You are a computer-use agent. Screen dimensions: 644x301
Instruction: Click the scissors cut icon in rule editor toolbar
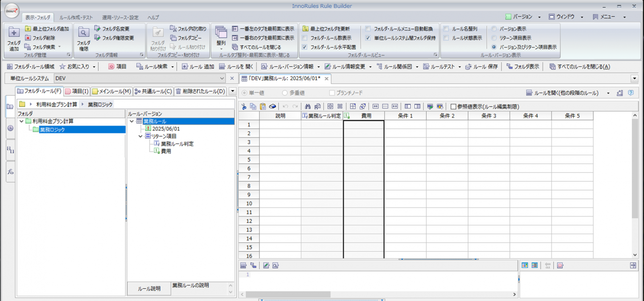click(244, 106)
